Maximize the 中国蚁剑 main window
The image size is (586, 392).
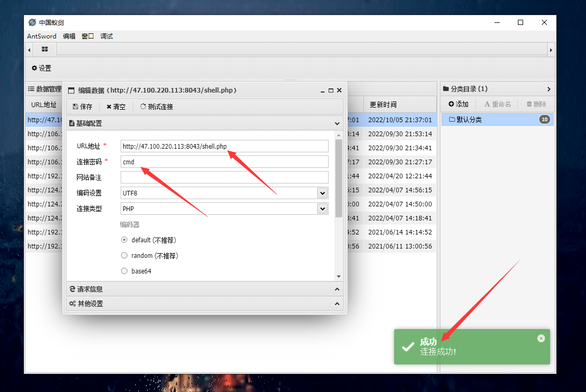[520, 22]
